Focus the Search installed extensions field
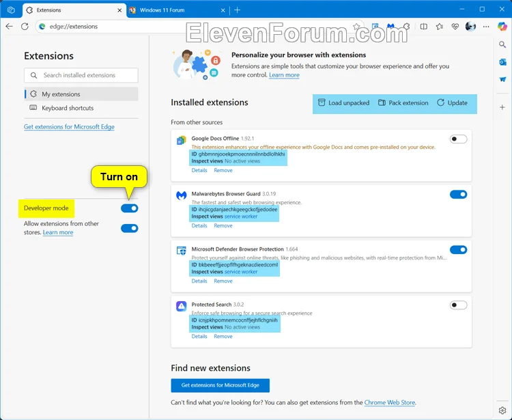This screenshot has height=420, width=512. point(81,75)
